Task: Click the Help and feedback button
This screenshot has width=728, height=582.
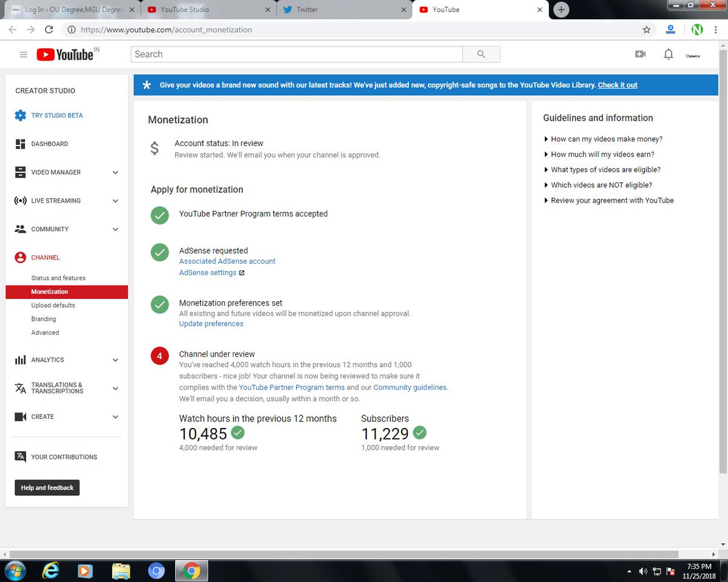Action: coord(47,487)
